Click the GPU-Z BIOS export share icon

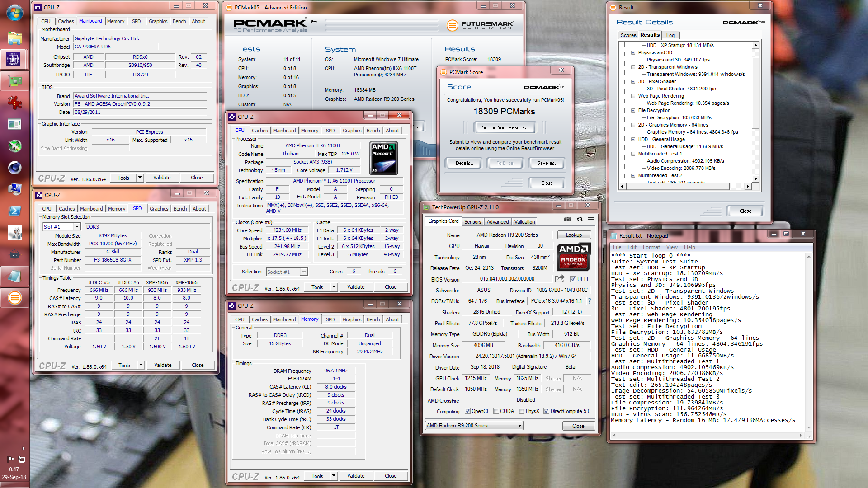coord(560,279)
